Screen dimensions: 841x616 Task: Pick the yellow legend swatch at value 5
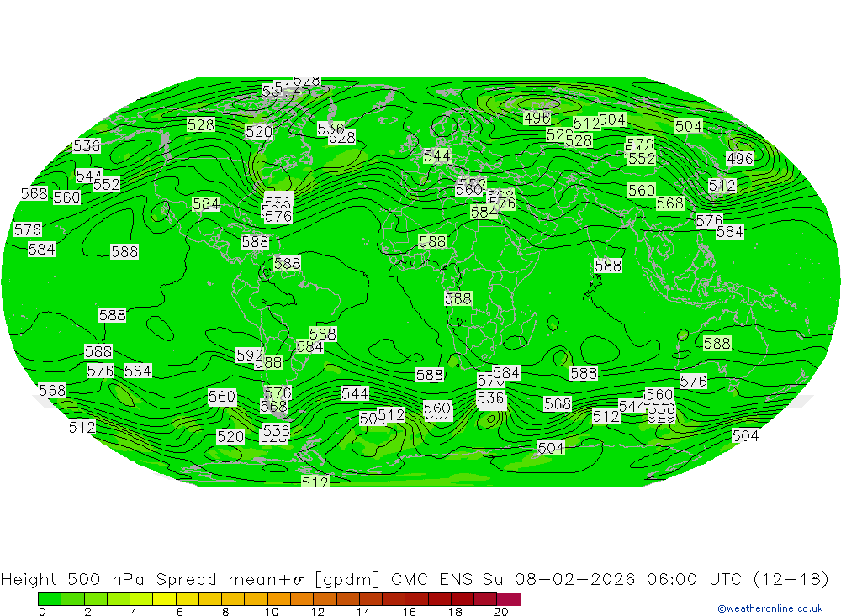164,599
